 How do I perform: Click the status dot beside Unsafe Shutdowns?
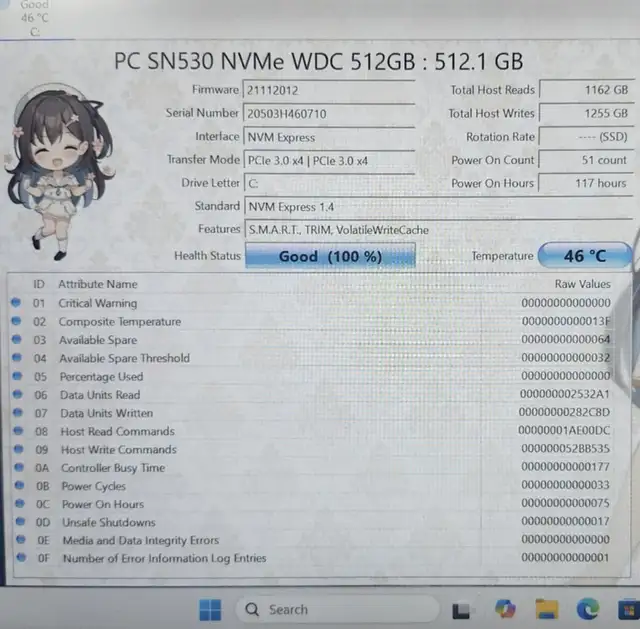point(20,521)
